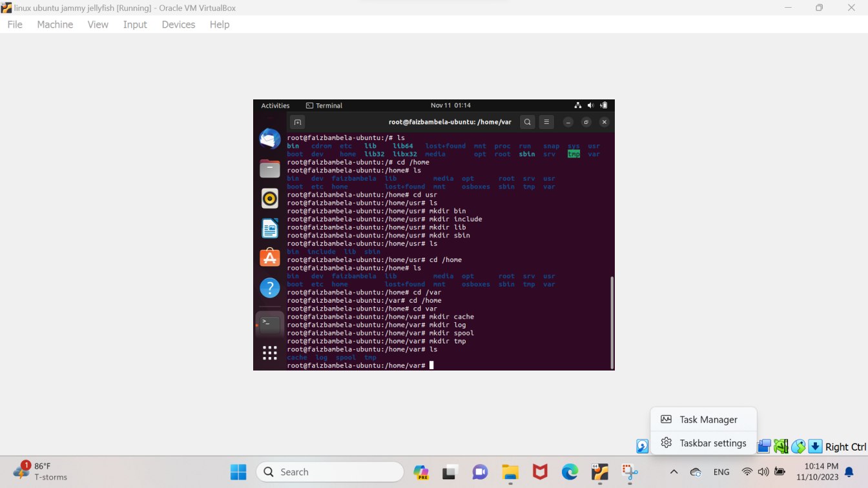Open Windows clock showing 10:14 PM
The width and height of the screenshot is (868, 488).
pos(816,471)
